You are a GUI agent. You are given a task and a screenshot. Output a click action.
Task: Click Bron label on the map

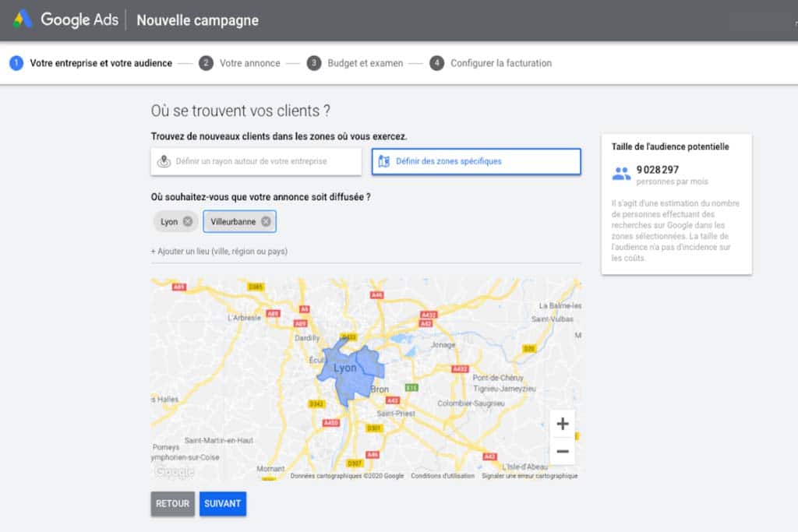(x=380, y=389)
